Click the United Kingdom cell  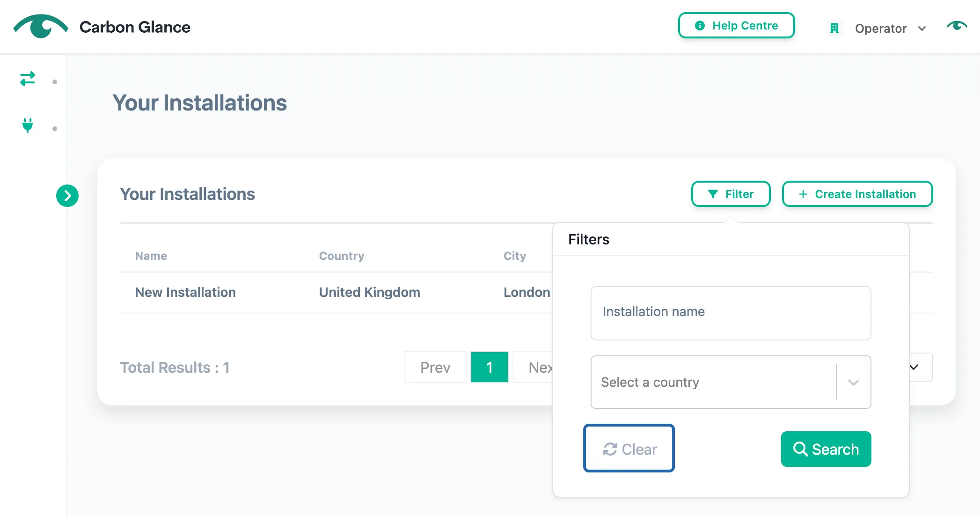click(369, 292)
